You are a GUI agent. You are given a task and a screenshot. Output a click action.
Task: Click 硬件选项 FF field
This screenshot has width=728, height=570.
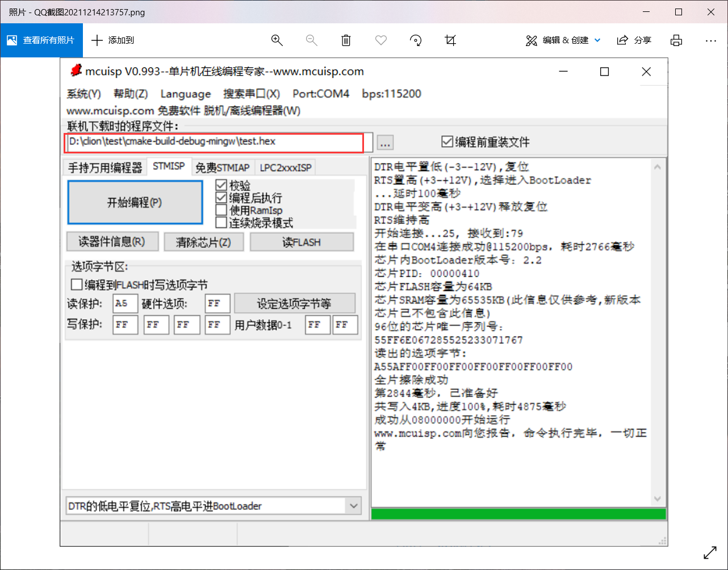point(217,303)
